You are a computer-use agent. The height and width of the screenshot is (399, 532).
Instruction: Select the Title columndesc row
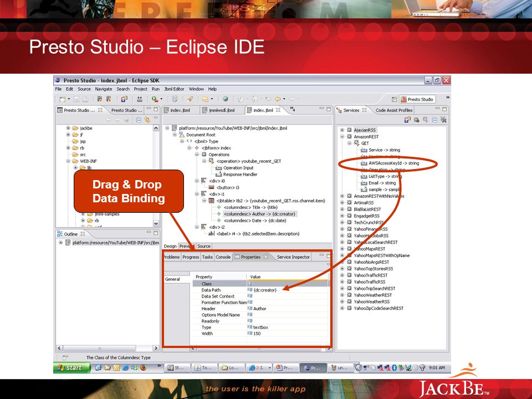point(250,207)
